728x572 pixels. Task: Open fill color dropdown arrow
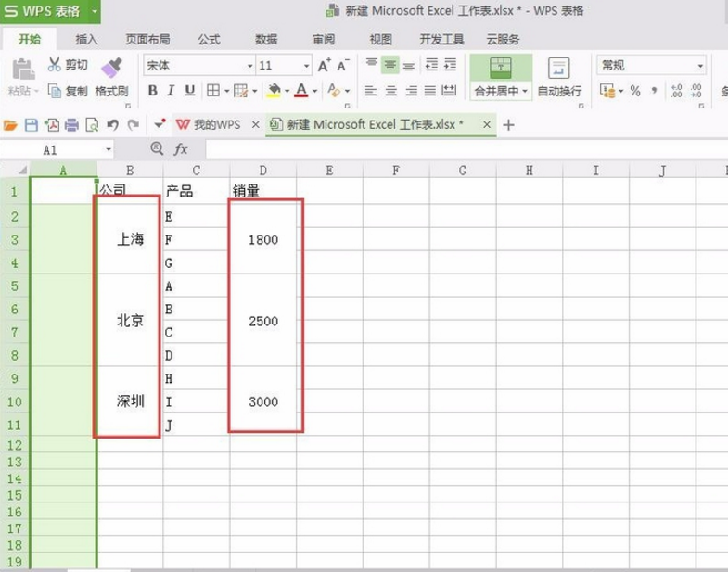pyautogui.click(x=287, y=91)
